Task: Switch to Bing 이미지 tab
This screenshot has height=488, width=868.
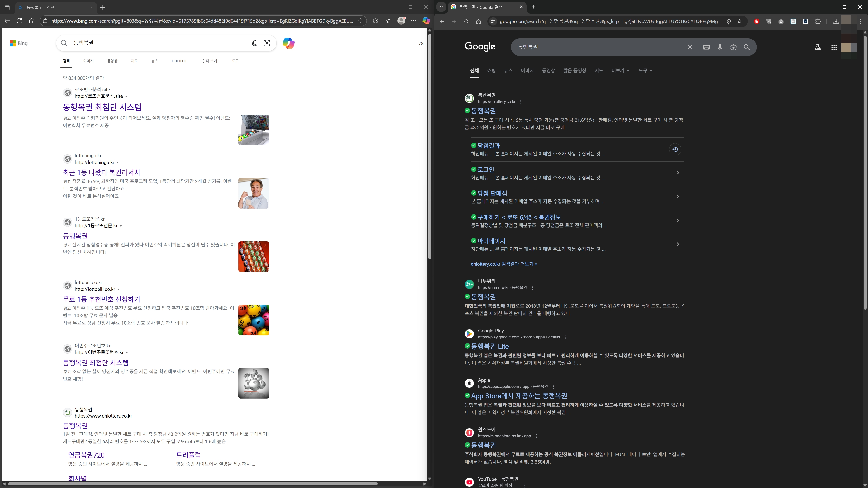Action: tap(88, 61)
